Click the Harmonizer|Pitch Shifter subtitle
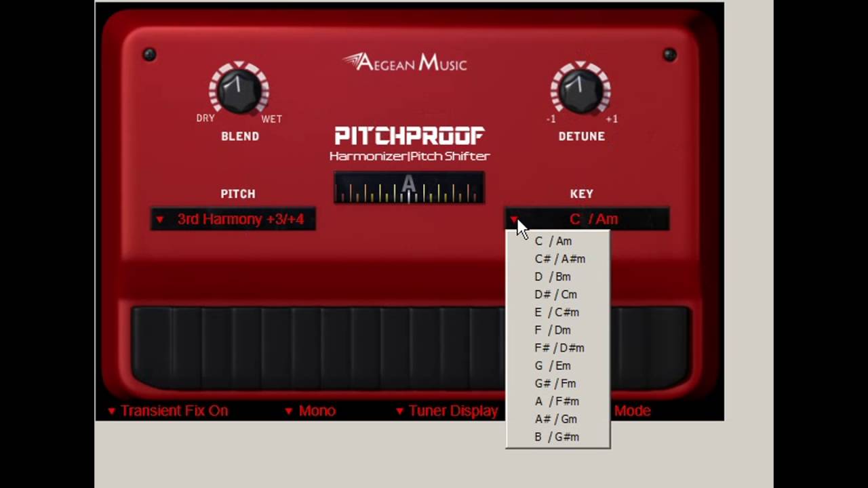 coord(410,157)
